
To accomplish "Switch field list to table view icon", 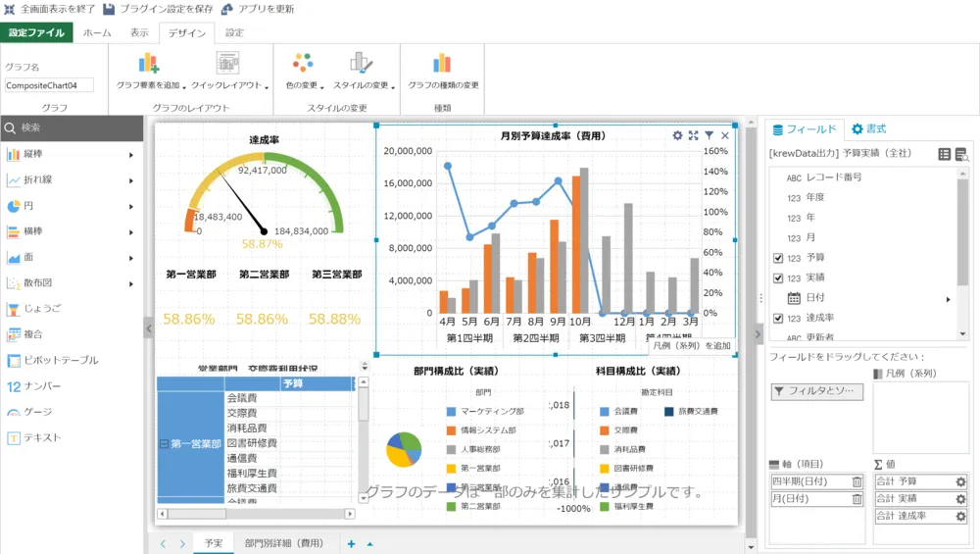I will tap(945, 154).
